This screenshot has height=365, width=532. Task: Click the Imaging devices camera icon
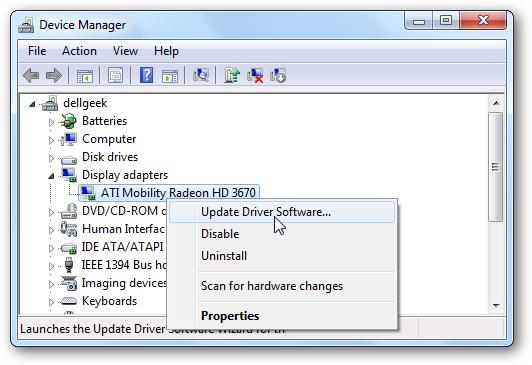coord(69,283)
